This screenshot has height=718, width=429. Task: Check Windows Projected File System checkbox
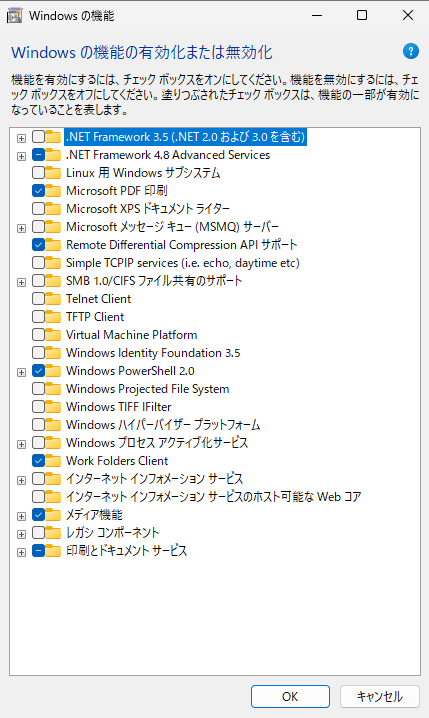tap(38, 389)
